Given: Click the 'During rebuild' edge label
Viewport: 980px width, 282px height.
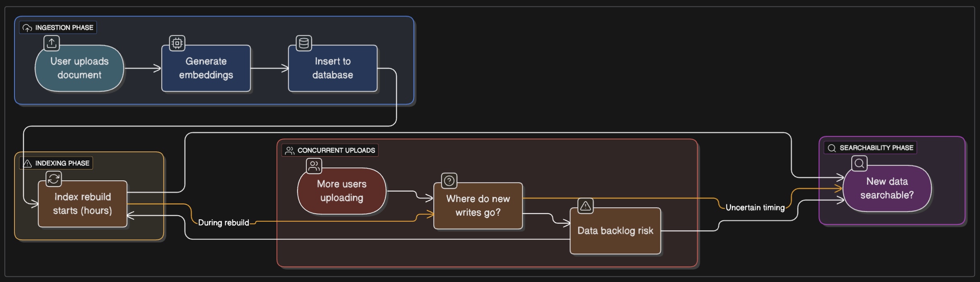Looking at the screenshot, I should [x=223, y=223].
